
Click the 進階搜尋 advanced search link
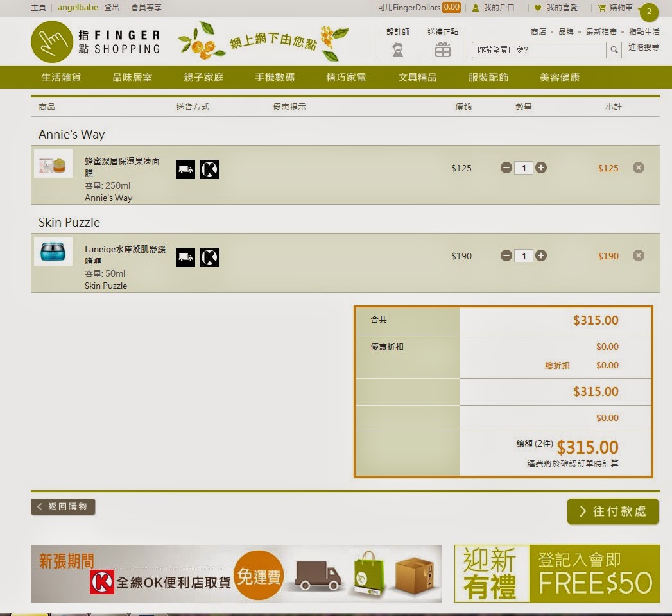pyautogui.click(x=644, y=47)
